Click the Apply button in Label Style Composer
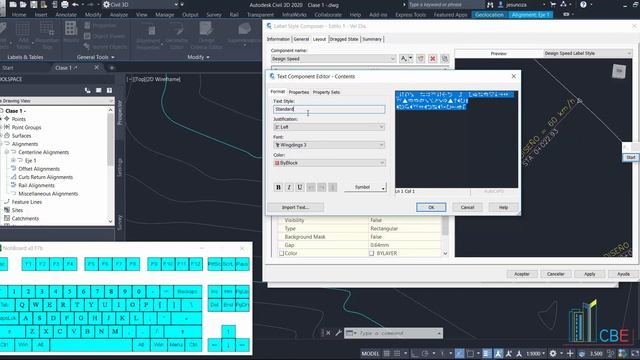 [589, 274]
